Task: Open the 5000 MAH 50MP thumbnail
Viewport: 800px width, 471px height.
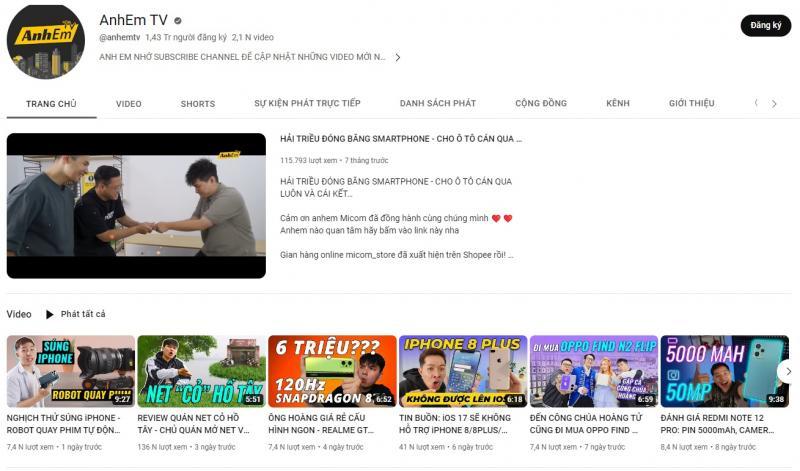Action: coord(724,371)
